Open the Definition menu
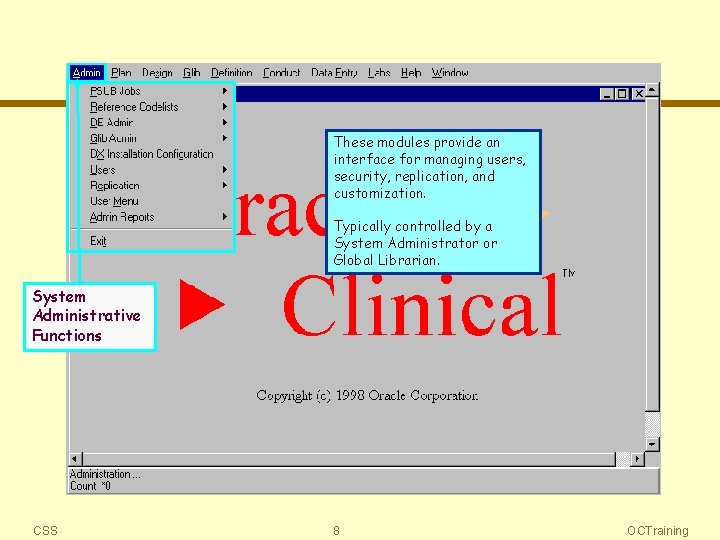The height and width of the screenshot is (540, 720). coord(231,73)
